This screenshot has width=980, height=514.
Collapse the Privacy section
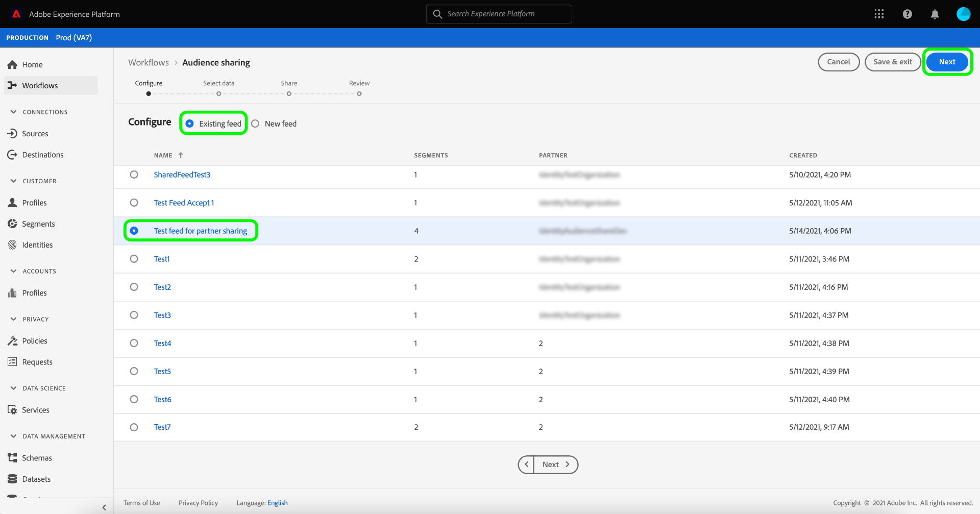coord(13,319)
